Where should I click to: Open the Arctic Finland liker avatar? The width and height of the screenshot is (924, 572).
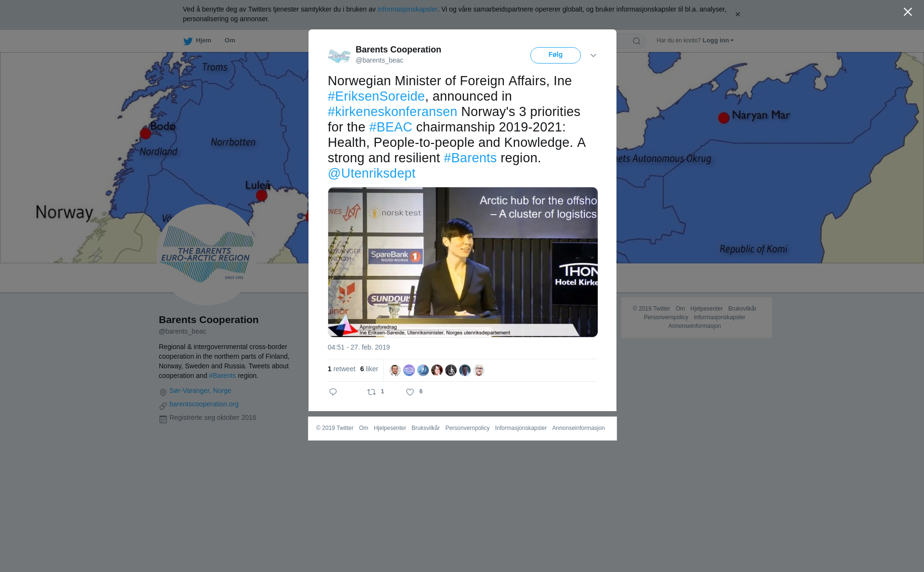(409, 370)
